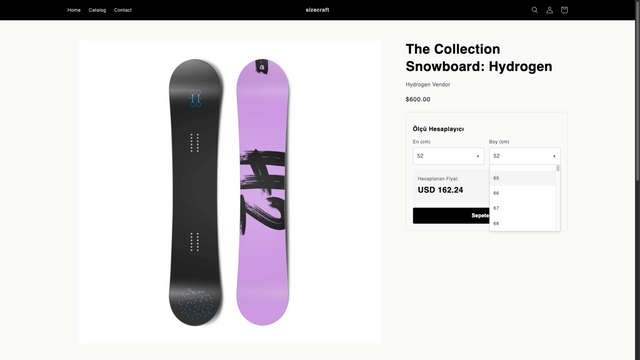Go to the Home menu link
The width and height of the screenshot is (640, 360).
tap(74, 10)
